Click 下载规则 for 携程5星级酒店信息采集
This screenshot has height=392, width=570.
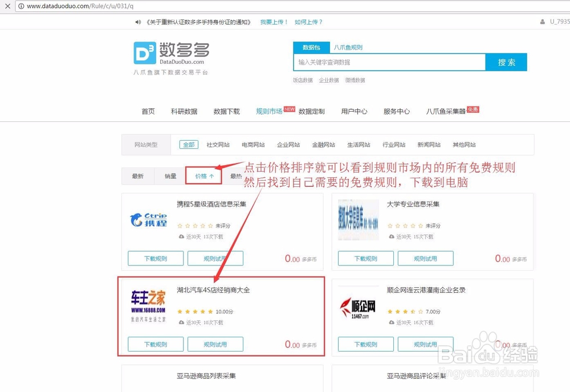click(x=156, y=258)
